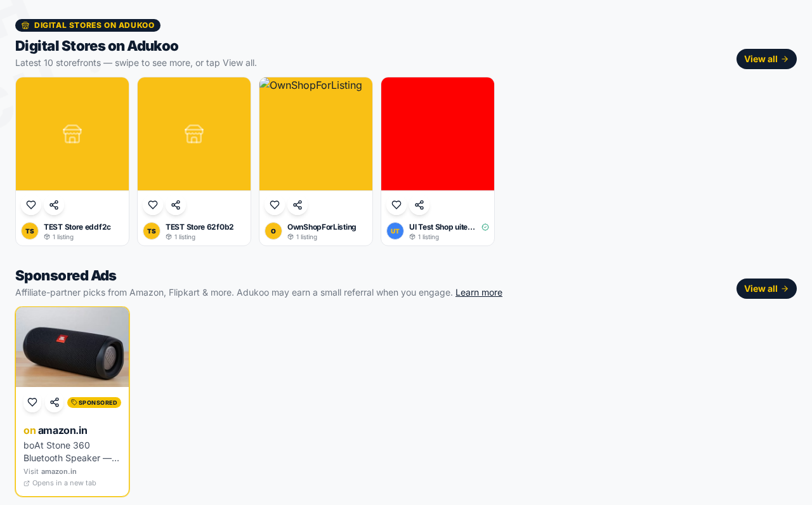Open boAt Stone 360 Bluetooth Speaker title
This screenshot has width=812, height=505.
coord(72,452)
